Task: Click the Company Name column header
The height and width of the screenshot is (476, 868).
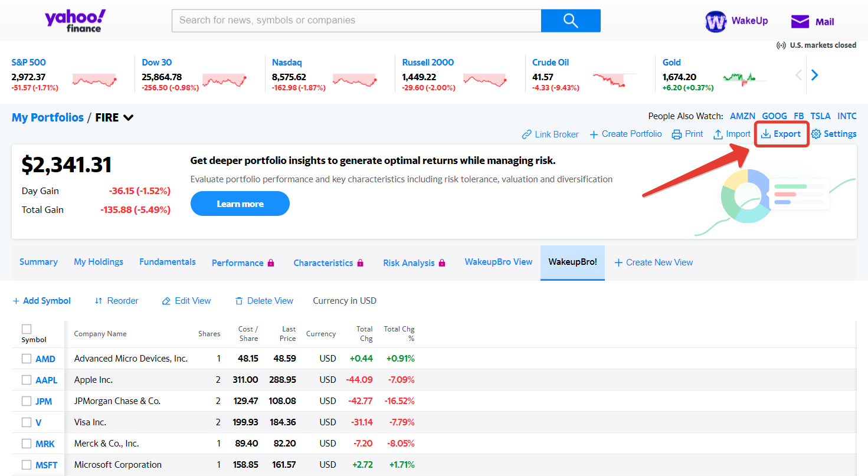Action: click(100, 334)
